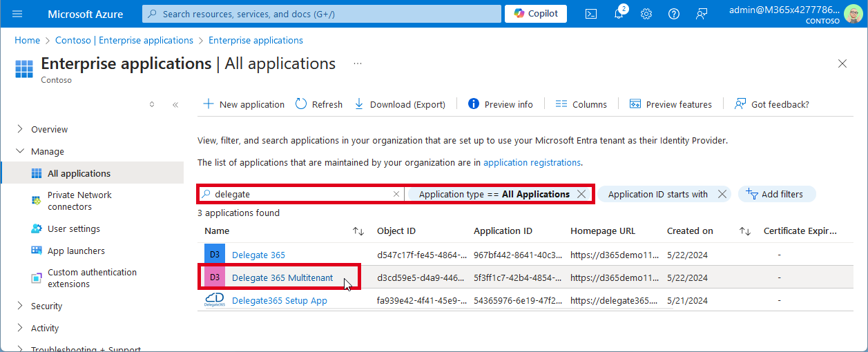868x352 pixels.
Task: Select User settings in the sidebar
Action: [73, 228]
